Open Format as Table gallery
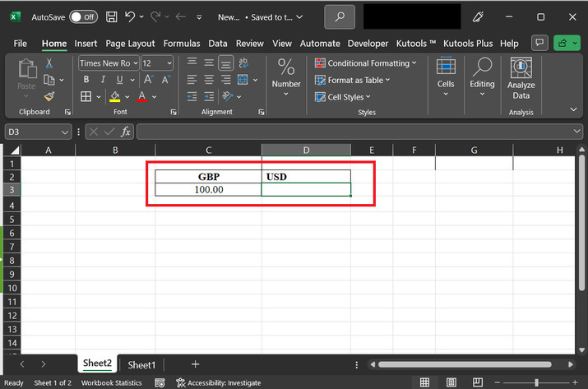The height and width of the screenshot is (389, 588). point(353,80)
